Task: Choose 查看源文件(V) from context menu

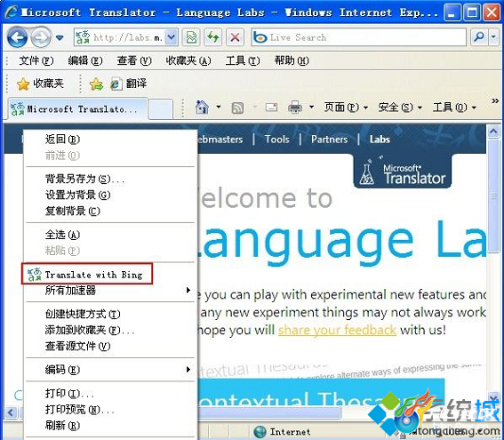Action: 78,346
